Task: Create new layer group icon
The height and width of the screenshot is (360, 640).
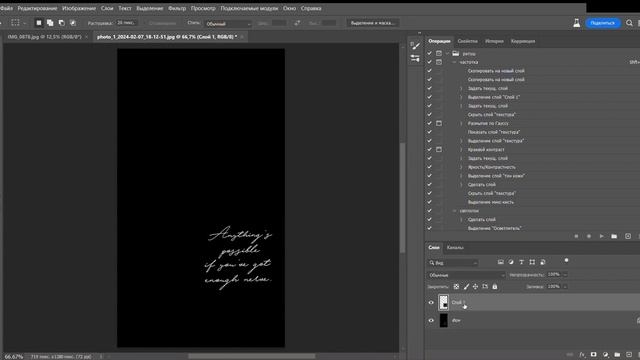Action: point(617,355)
